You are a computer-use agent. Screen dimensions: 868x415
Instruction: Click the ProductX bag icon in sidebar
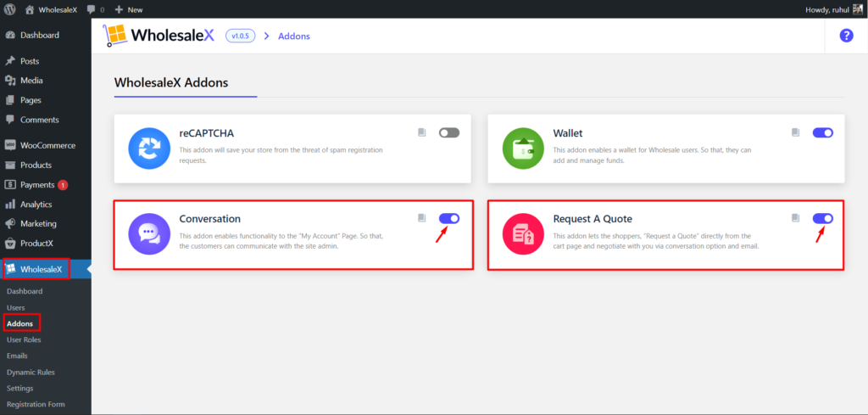[10, 244]
